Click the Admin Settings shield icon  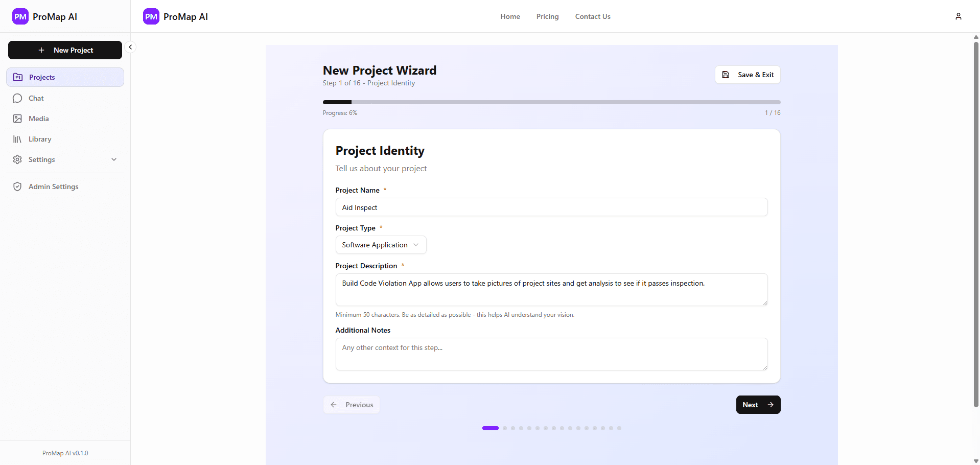click(x=17, y=186)
